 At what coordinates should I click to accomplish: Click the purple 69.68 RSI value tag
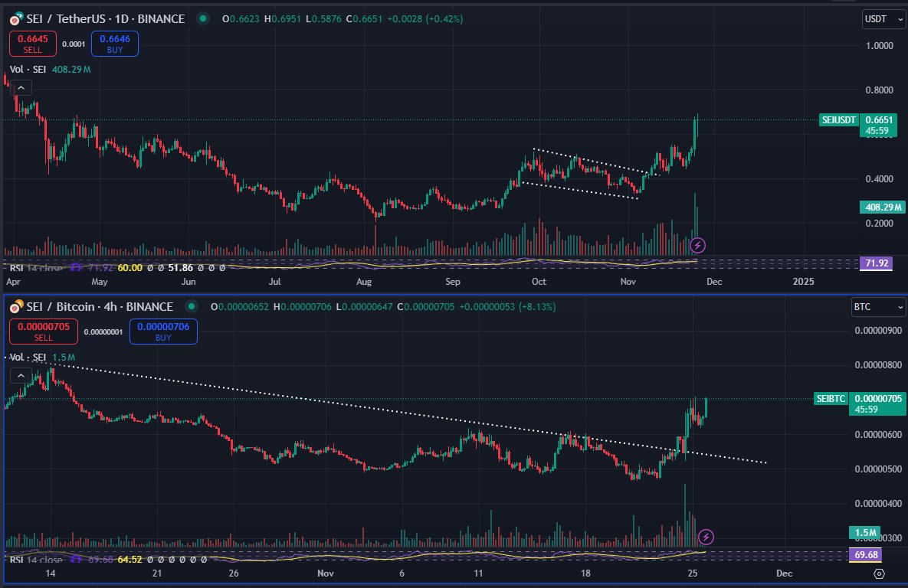(x=866, y=554)
